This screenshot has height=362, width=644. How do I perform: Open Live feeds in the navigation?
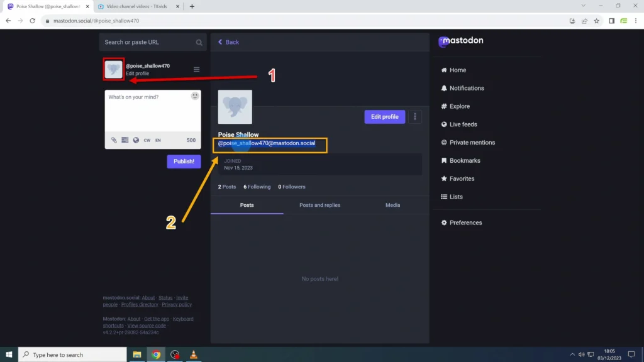[458, 124]
